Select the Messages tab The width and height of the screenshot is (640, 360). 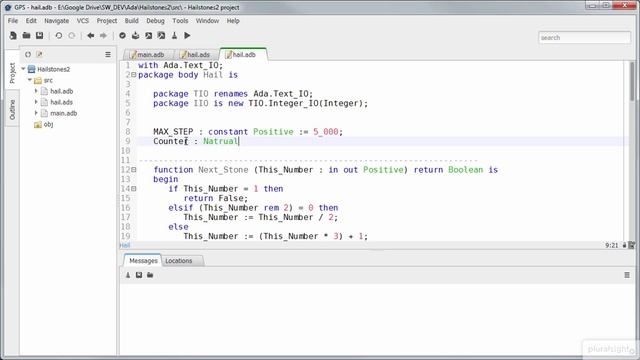[143, 260]
